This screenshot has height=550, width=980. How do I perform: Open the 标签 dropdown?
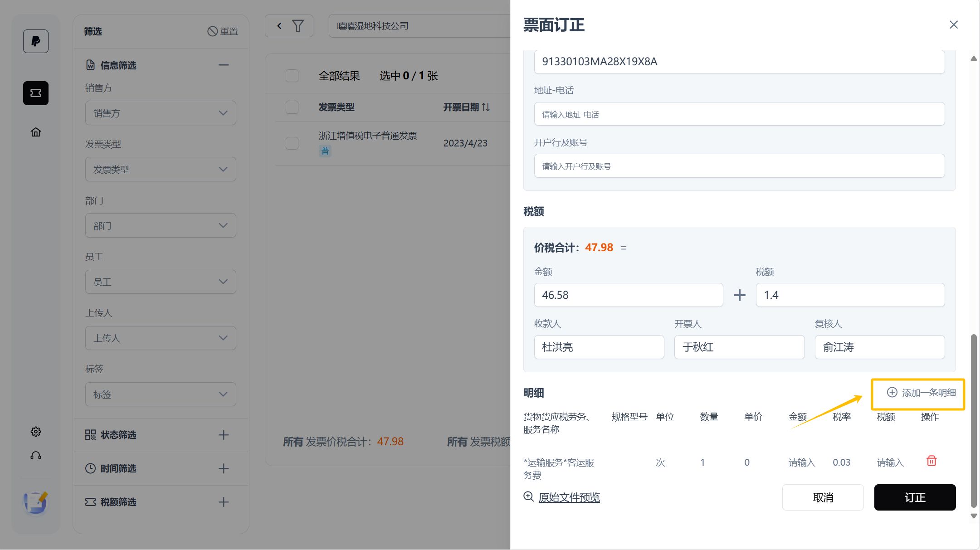[x=161, y=394]
